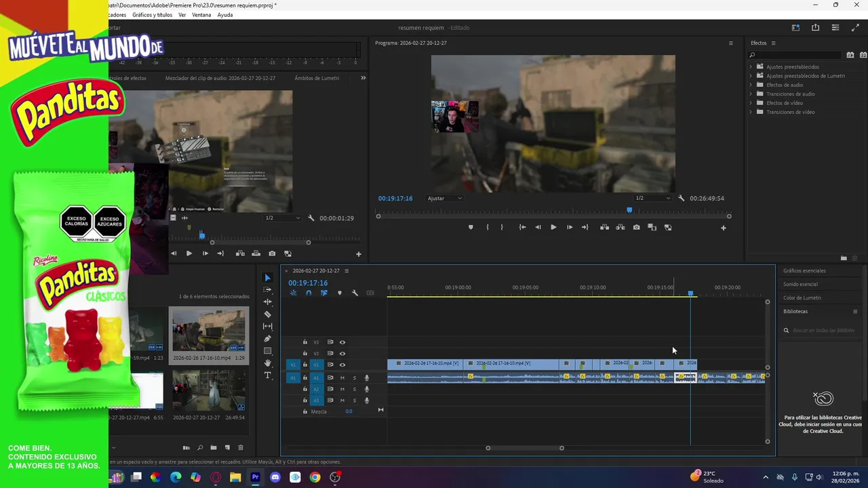Viewport: 868px width, 488px height.
Task: Open timeline display settings wrench
Action: 355,293
